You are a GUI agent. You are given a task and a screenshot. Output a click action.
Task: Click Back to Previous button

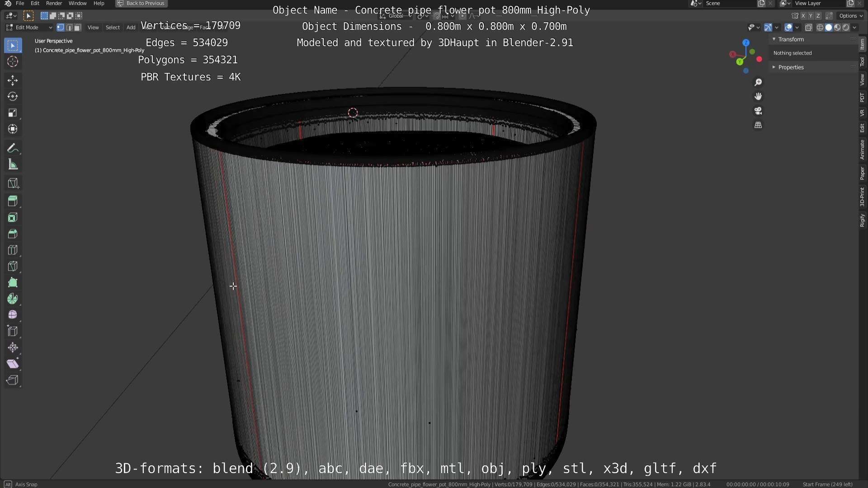pos(142,3)
